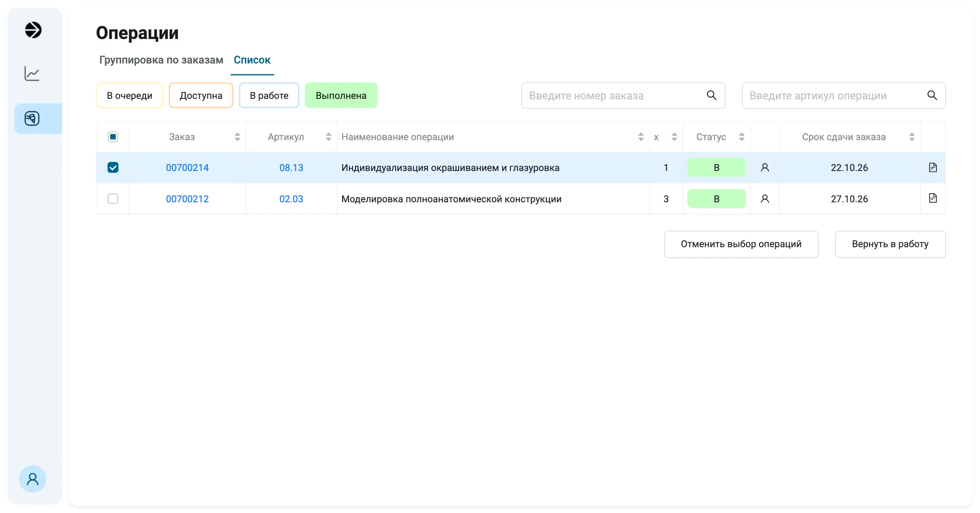The height and width of the screenshot is (513, 980).
Task: Sort table by Артикул column arrows
Action: coord(328,137)
